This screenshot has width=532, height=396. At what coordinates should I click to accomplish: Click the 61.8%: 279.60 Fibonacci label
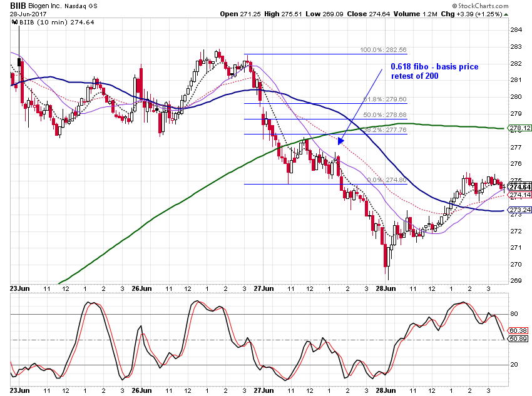coord(385,99)
